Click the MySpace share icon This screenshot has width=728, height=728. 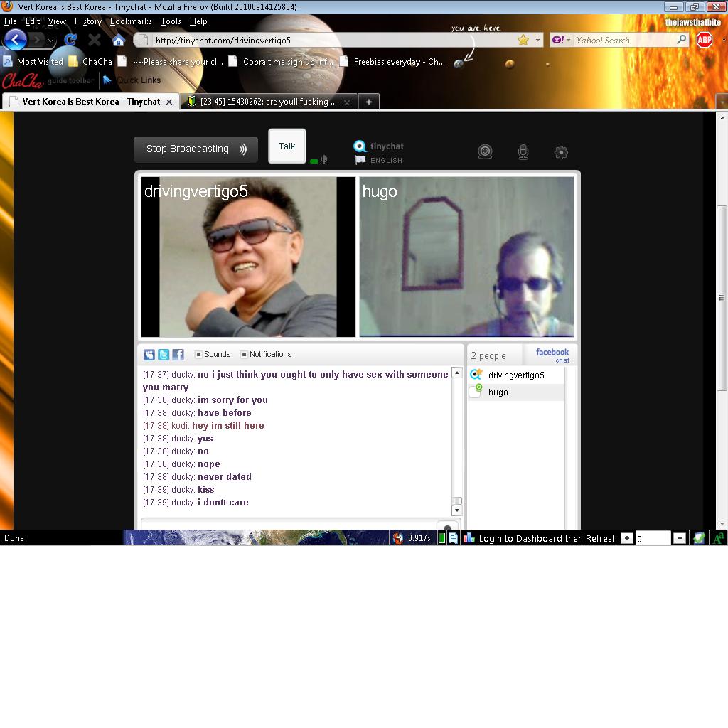(149, 355)
